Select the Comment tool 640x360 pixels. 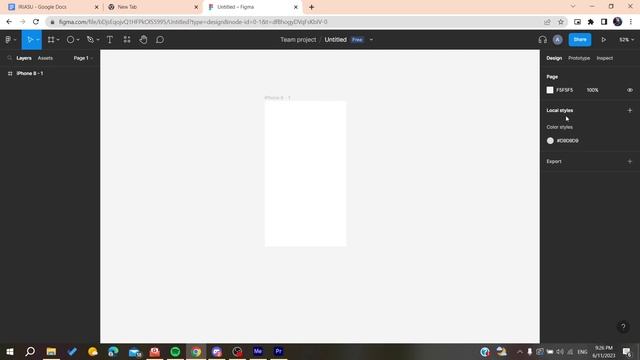[160, 40]
